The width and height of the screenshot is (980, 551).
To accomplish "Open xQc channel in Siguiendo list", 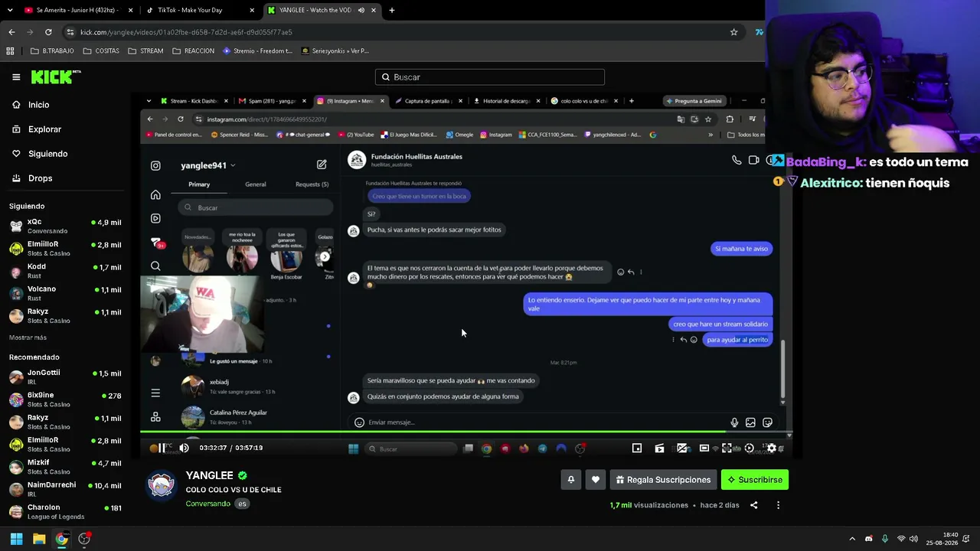I will click(x=65, y=226).
